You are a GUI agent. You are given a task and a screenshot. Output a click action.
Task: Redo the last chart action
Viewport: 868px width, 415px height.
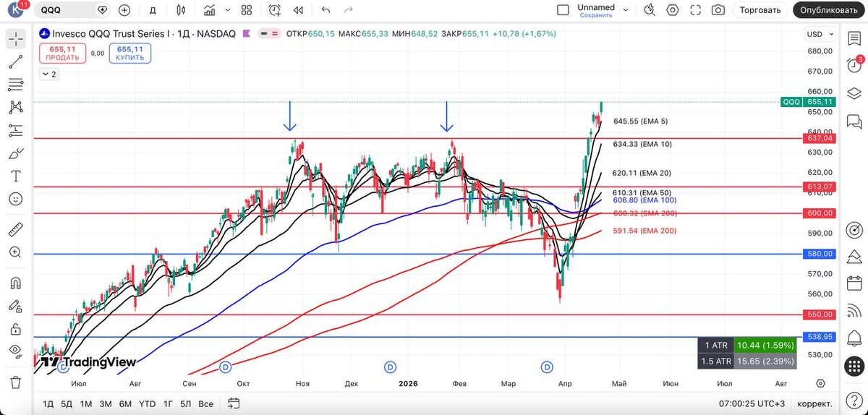(x=349, y=10)
